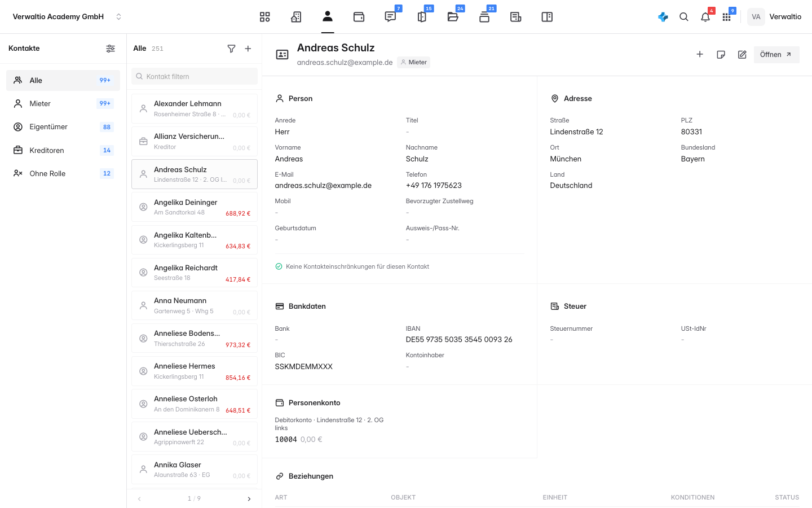Open contact Anneliese Hermes in the list
This screenshot has width=812, height=508.
[x=195, y=371]
